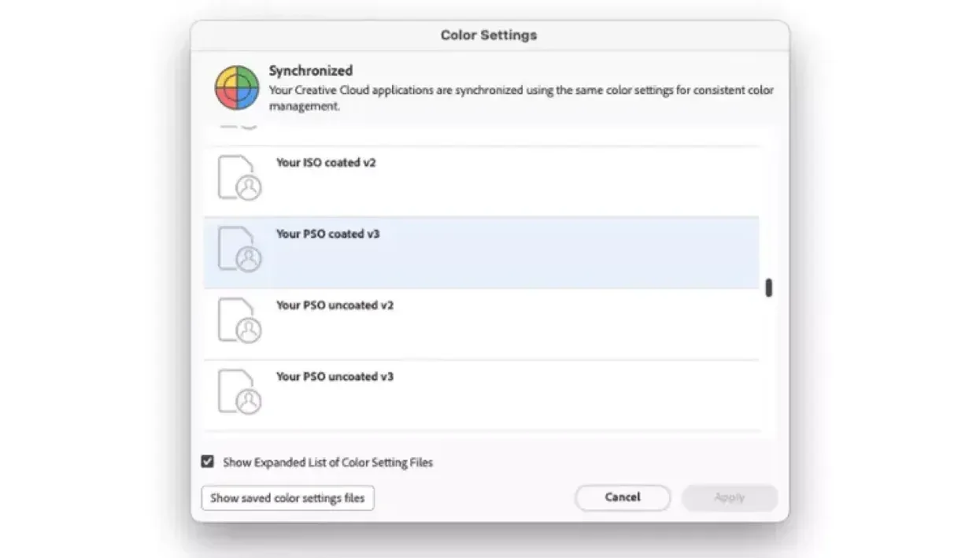Viewport: 980px width, 558px height.
Task: Select the Your ISO coated v2 setting name
Action: (x=326, y=163)
